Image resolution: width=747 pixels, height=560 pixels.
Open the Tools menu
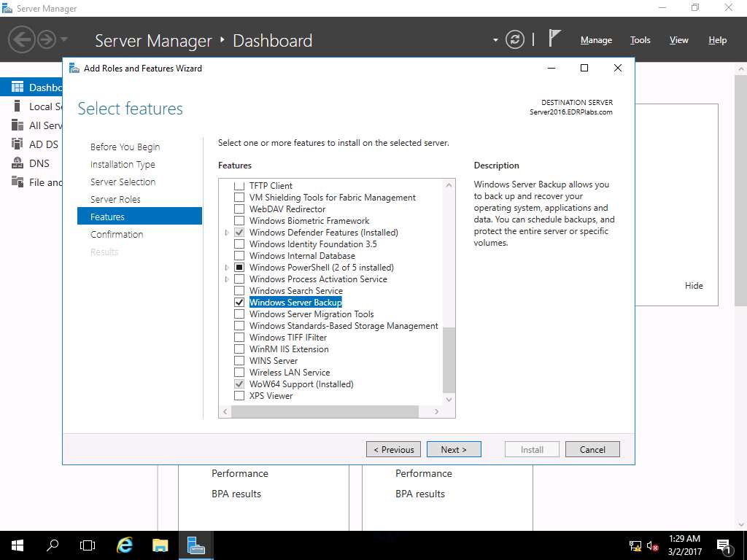pyautogui.click(x=640, y=40)
